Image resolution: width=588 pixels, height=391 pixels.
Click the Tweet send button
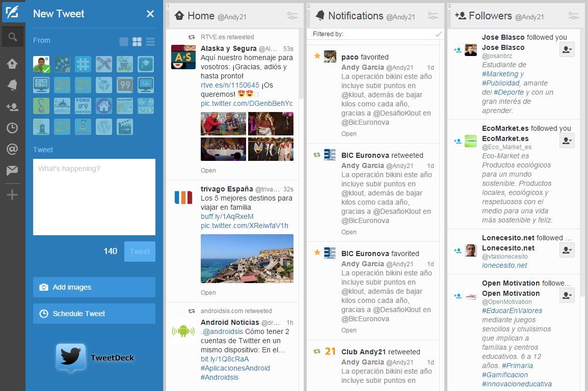(140, 252)
